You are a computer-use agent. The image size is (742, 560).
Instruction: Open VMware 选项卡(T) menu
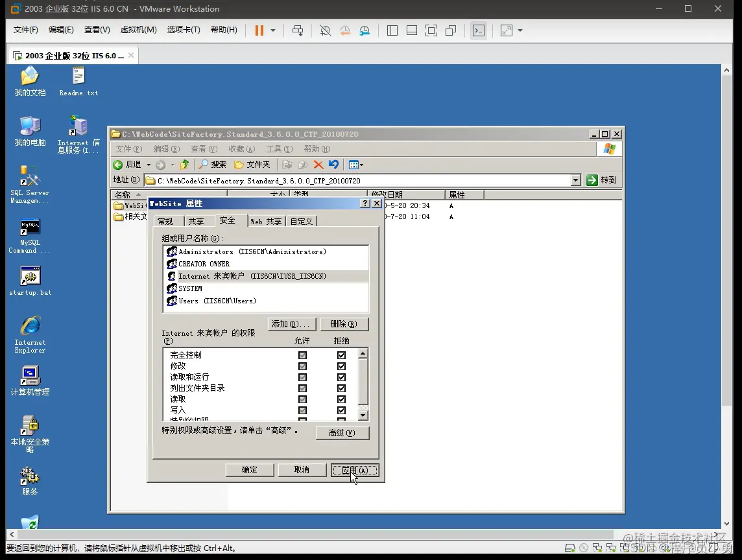(x=184, y=29)
